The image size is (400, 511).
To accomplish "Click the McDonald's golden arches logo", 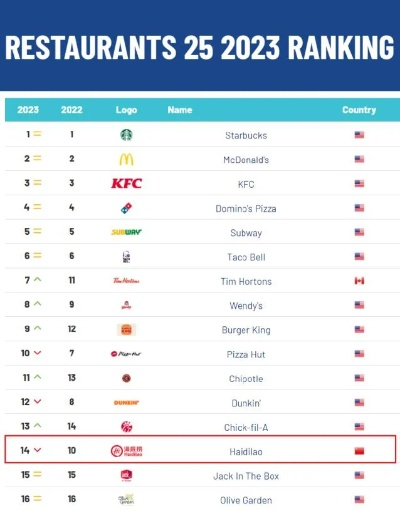I will click(x=126, y=160).
